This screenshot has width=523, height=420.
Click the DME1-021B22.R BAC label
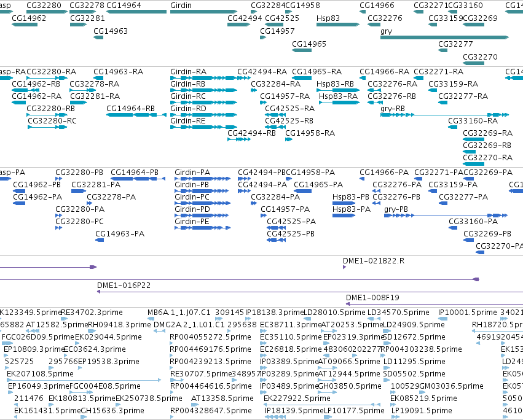point(374,261)
